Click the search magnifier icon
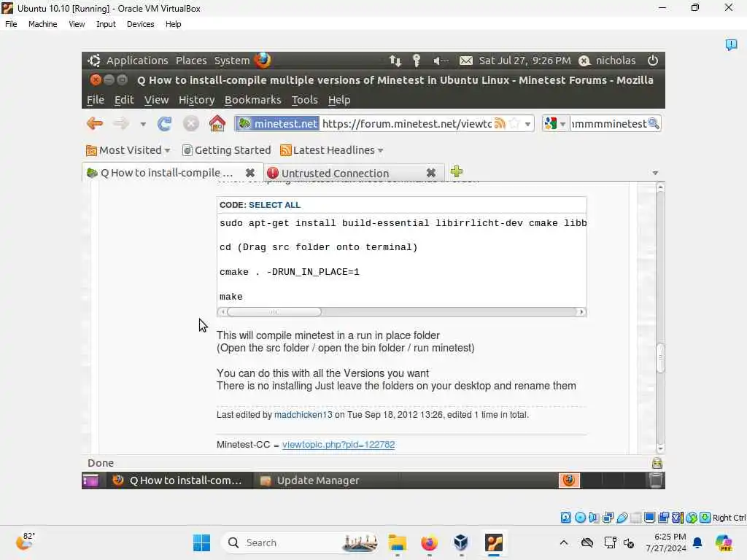747x560 pixels. tap(654, 124)
